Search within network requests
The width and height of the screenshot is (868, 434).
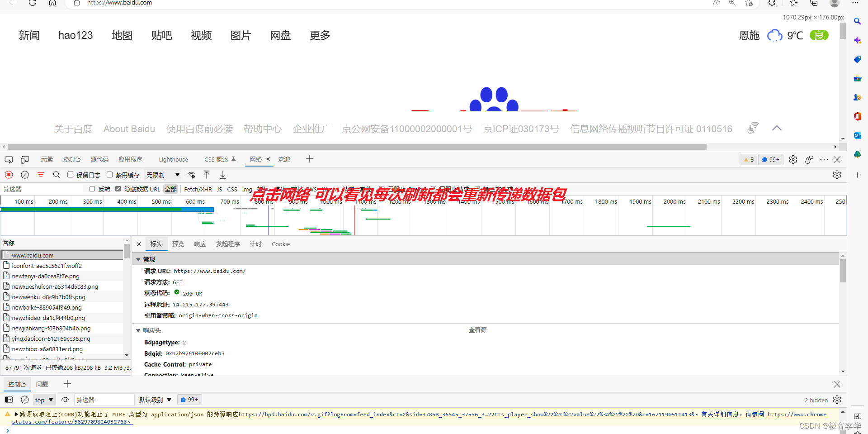(x=56, y=175)
